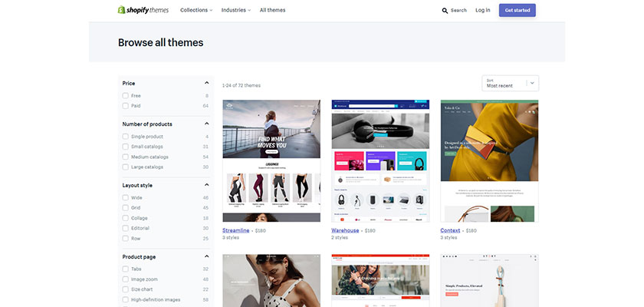Click the Log in link

(482, 10)
